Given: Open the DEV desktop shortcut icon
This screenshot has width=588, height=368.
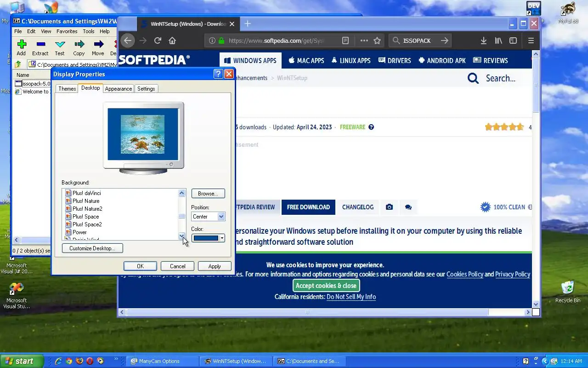Looking at the screenshot, I should click(x=533, y=9).
